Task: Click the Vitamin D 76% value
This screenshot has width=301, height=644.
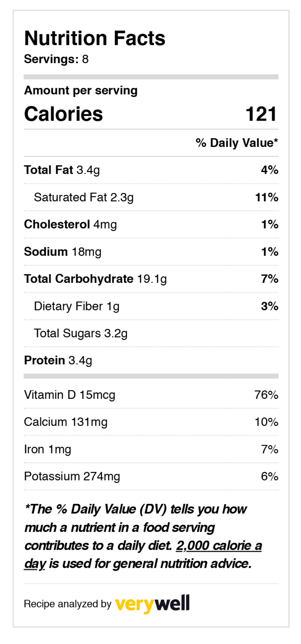Action: point(266,395)
